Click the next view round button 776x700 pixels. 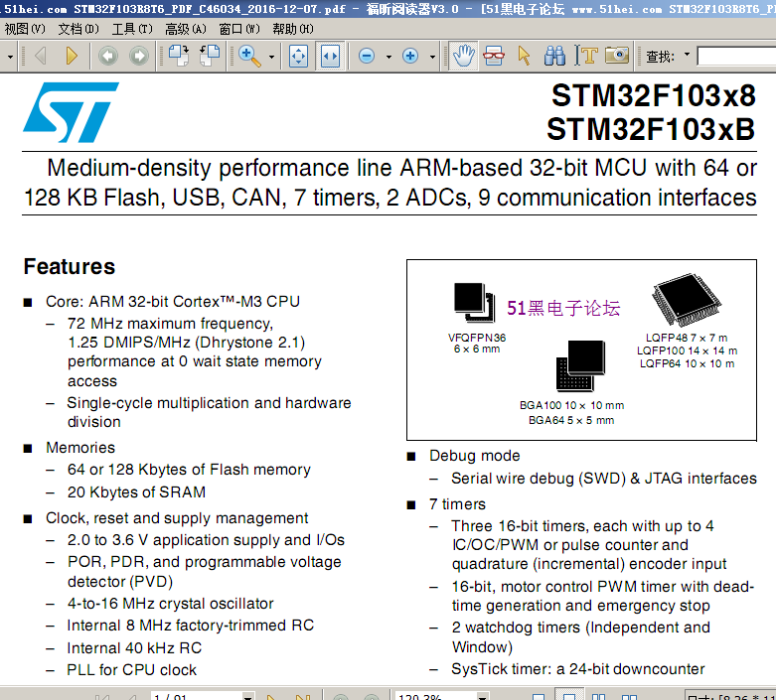point(139,56)
